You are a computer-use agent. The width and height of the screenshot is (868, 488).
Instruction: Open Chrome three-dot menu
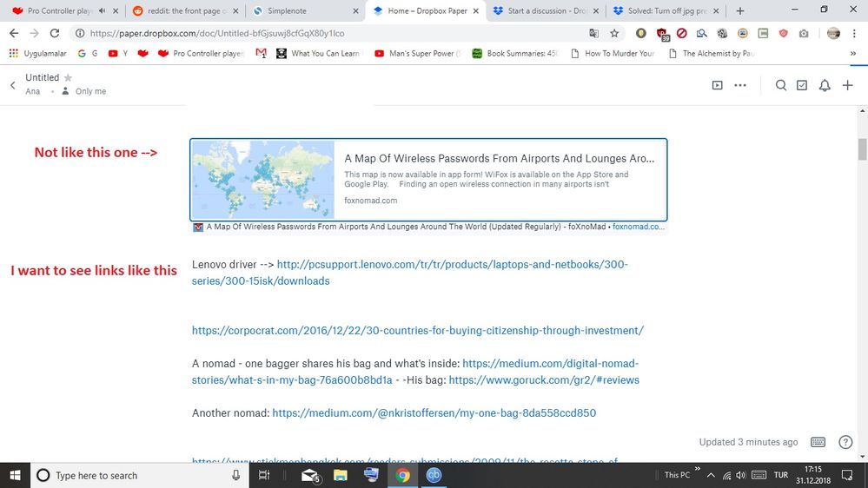click(854, 33)
